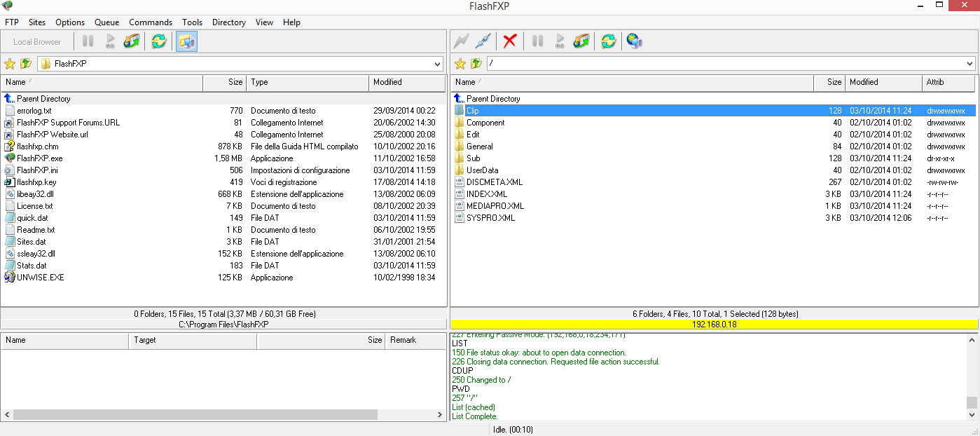Select SYSPRO.XML file
980x436 pixels.
(491, 218)
